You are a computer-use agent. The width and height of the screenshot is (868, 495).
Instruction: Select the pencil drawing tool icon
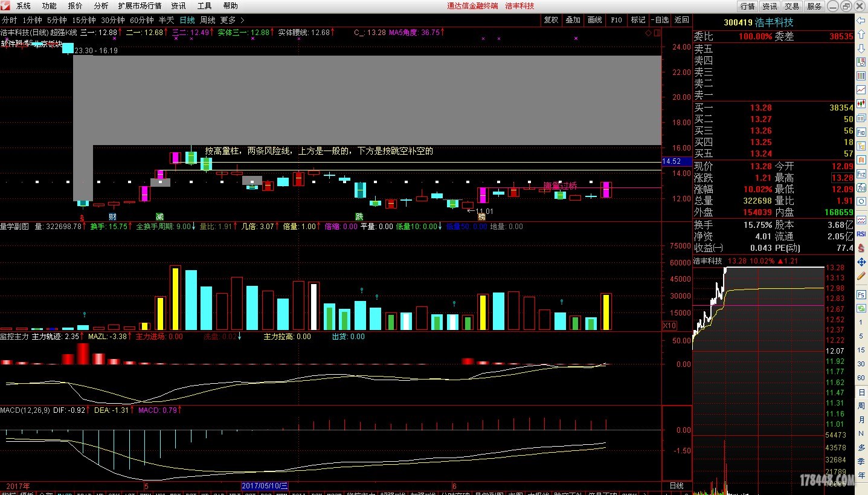[x=861, y=276]
